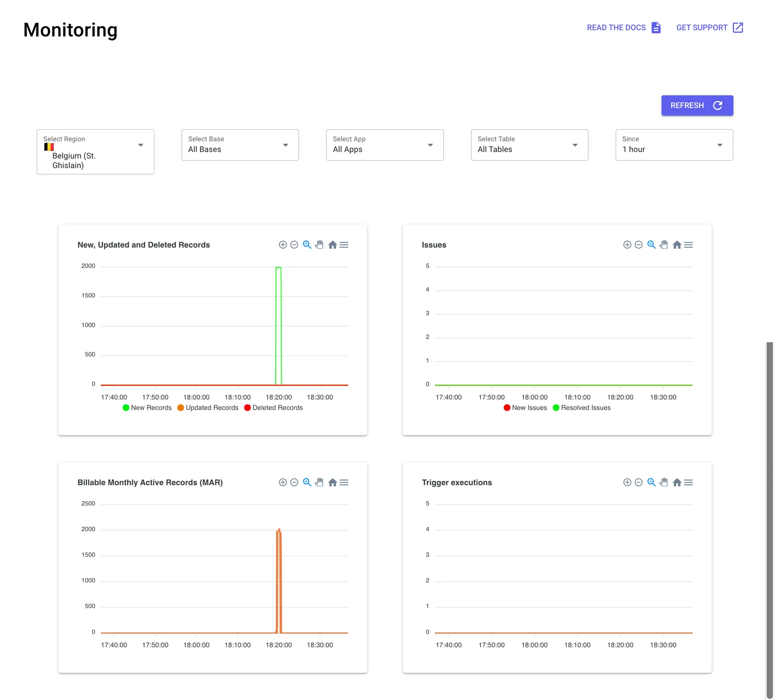Viewport: 774px width, 700px height.
Task: Toggle Resolved Issues series in legend
Action: [582, 408]
